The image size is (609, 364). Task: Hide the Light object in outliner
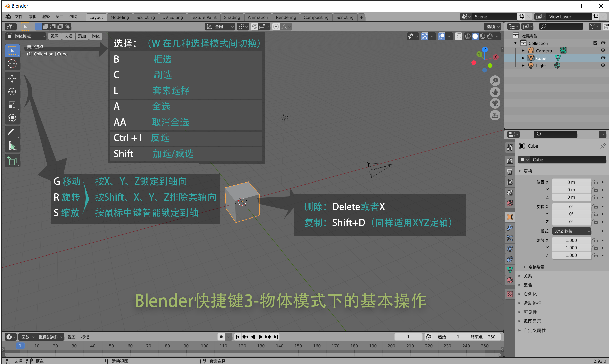coord(603,65)
